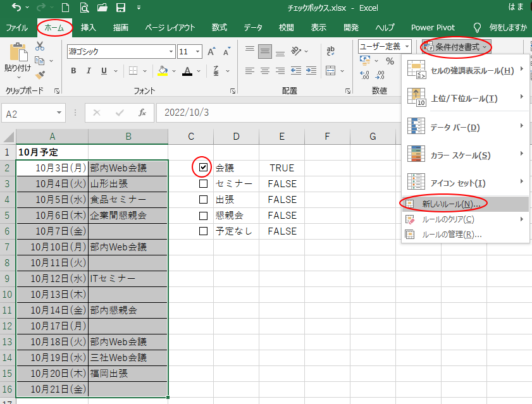Apply Underline formatting
This screenshot has height=404, width=532.
click(104, 71)
